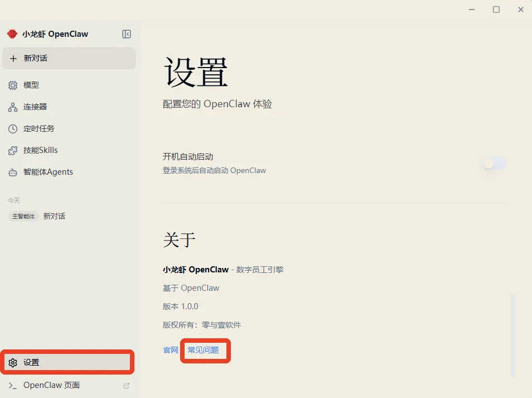Image resolution: width=532 pixels, height=398 pixels.
Task: Click the network icon next to 连接器
Action: (13, 107)
